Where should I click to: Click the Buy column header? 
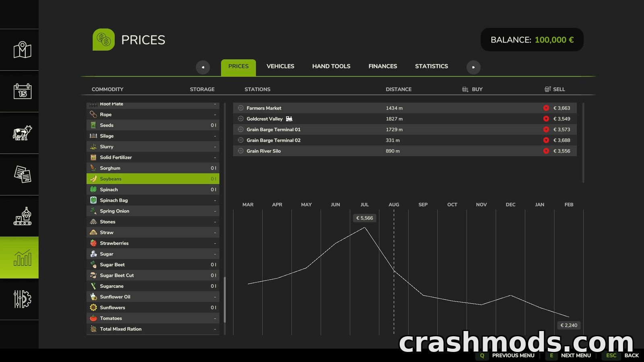[x=472, y=89]
